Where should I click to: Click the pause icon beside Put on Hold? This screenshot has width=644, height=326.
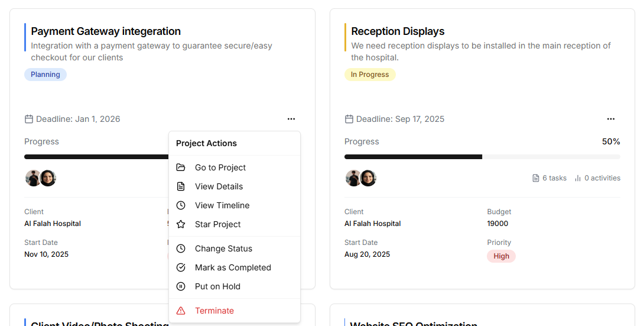click(x=181, y=286)
